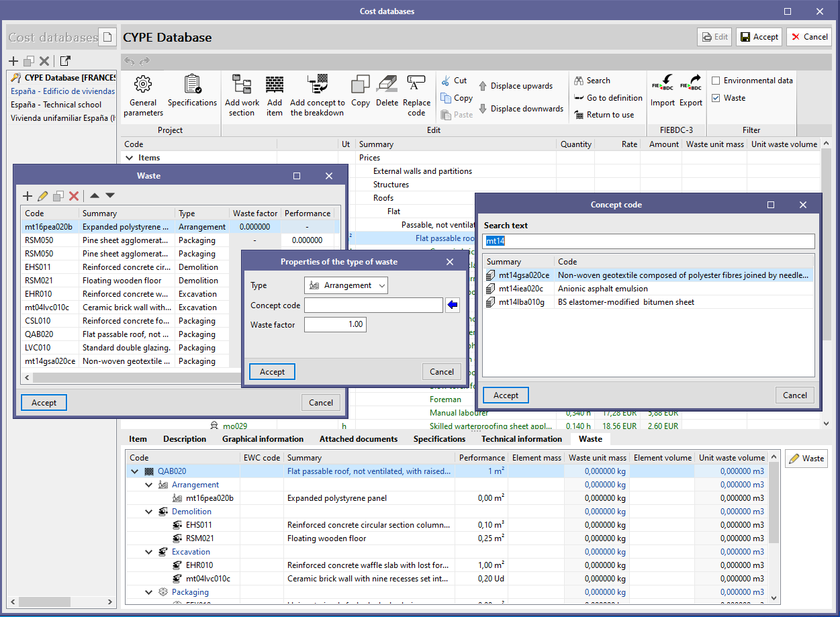Viewport: 840px width, 617px height.
Task: Open the Specifications clipboard tool
Action: 192,91
